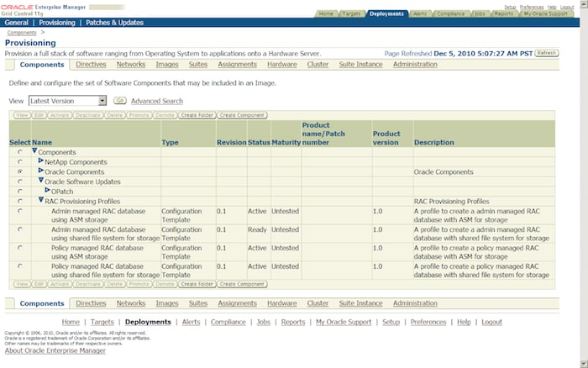Select Policy managed RAC shared file system radio
Image resolution: width=588 pixels, height=368 pixels.
pyautogui.click(x=20, y=266)
